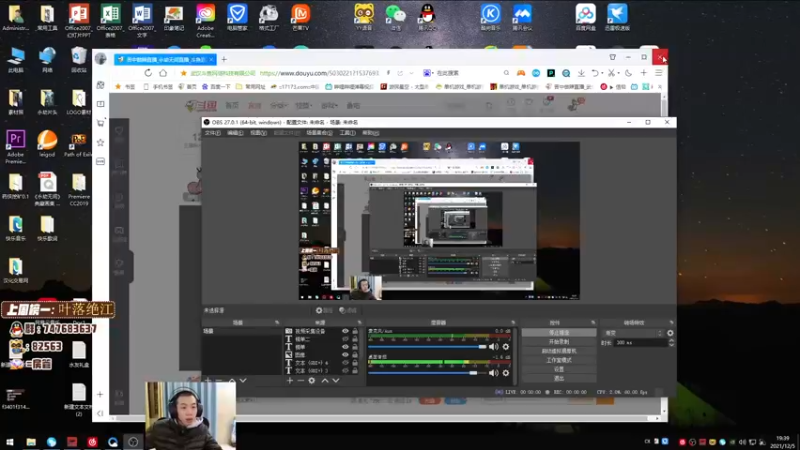Decrease transition duration with down stepper

[x=671, y=345]
